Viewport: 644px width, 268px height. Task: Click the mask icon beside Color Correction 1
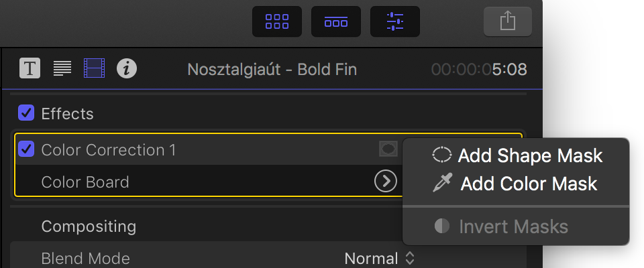pyautogui.click(x=388, y=149)
